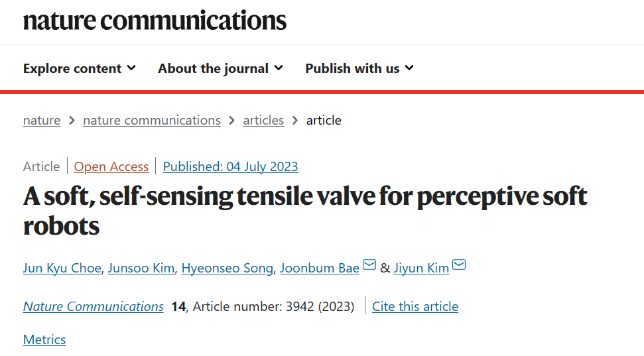The width and height of the screenshot is (644, 356).
Task: Open author Jun Kyu Choe's details
Action: click(62, 268)
